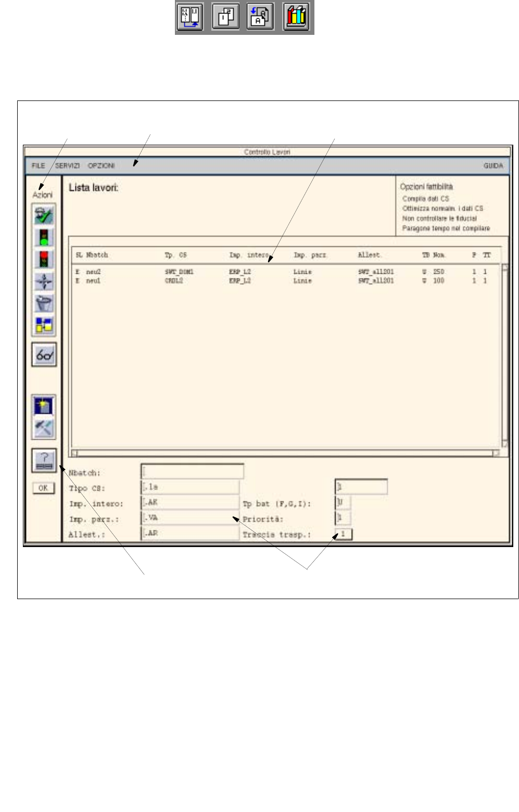The height and width of the screenshot is (812, 519).
Task: Click the table-of-contents jump icon above the window
Action: (190, 17)
